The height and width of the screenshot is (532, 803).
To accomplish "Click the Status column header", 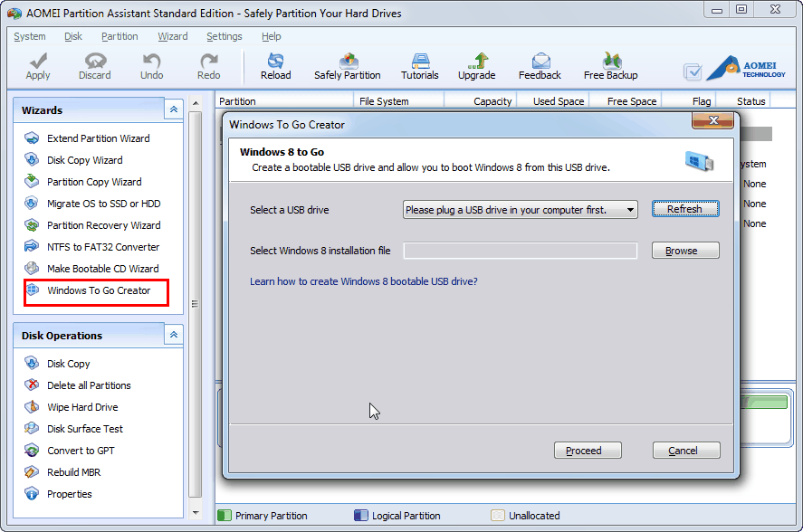I will (x=743, y=100).
